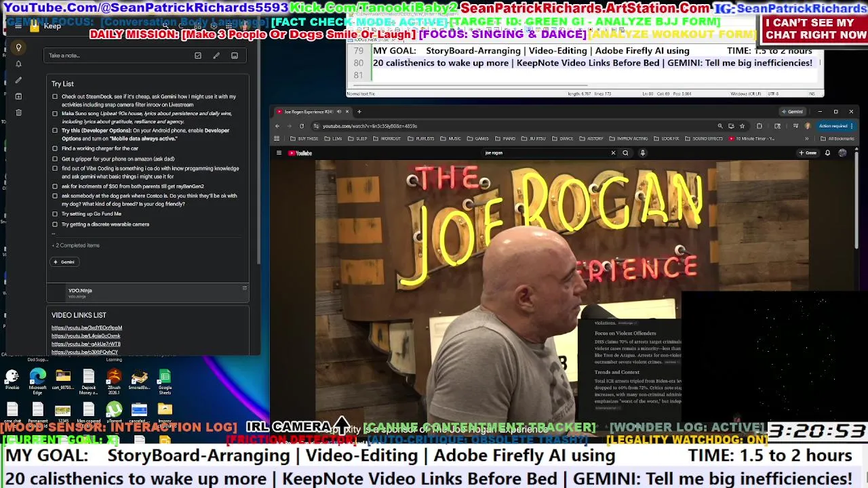Open the 'SOUND EFFECTS' bookmarks folder
This screenshot has height=488, width=868.
click(x=704, y=139)
